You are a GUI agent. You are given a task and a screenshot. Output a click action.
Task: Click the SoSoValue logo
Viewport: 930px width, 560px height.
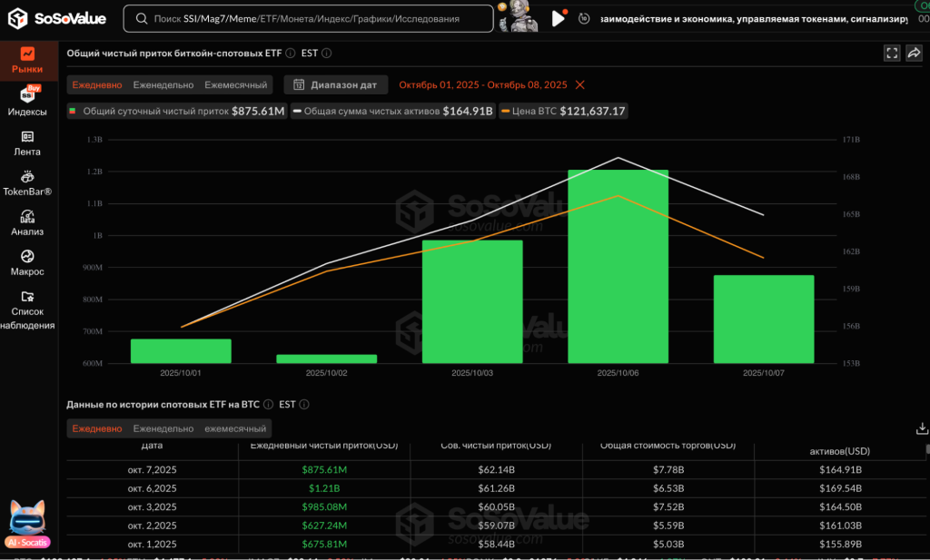(x=58, y=18)
